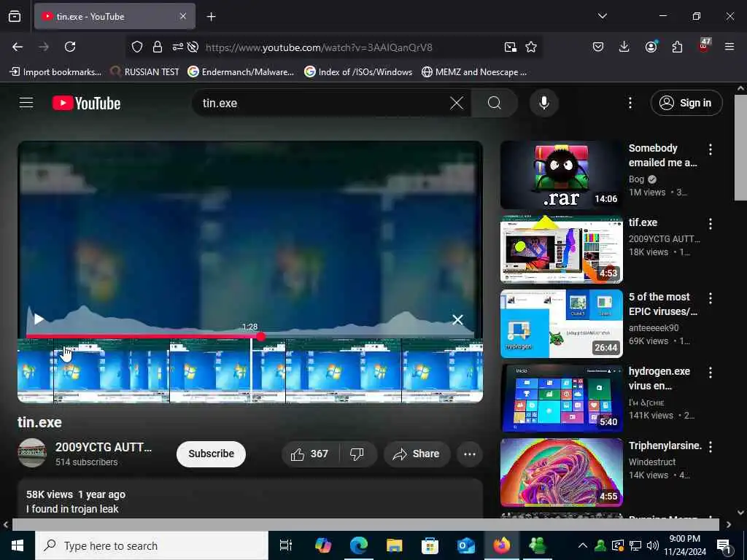Open options menu for tif.exe video

pos(710,224)
